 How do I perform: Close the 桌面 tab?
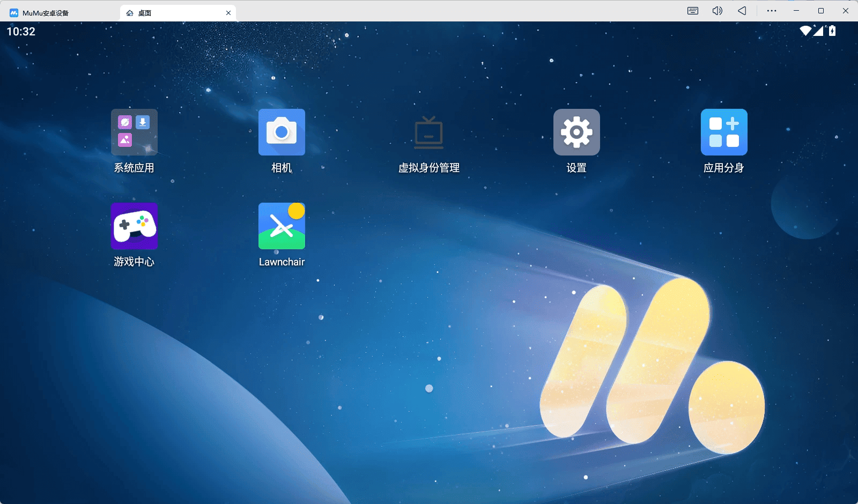(x=228, y=12)
